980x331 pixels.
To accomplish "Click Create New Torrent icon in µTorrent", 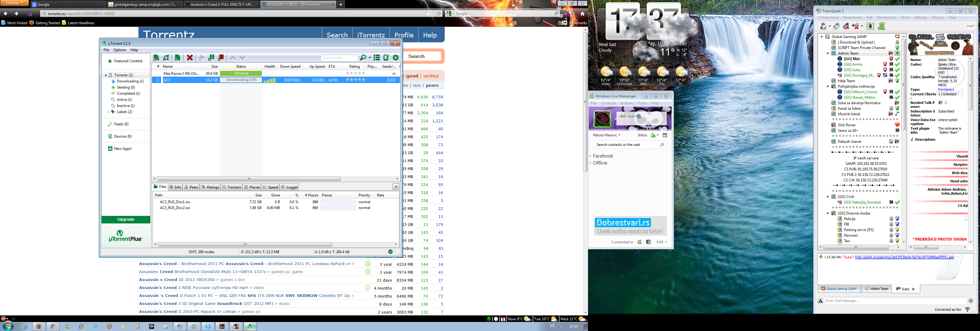I will [x=177, y=58].
